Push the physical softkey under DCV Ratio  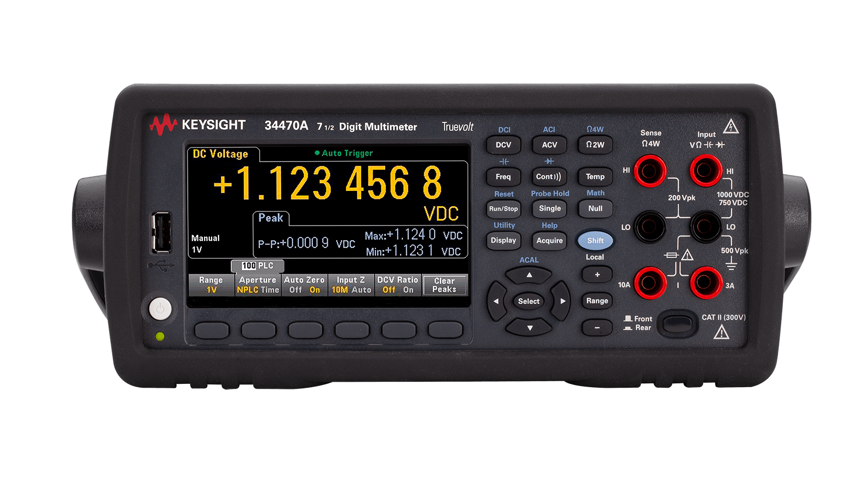coord(399,330)
